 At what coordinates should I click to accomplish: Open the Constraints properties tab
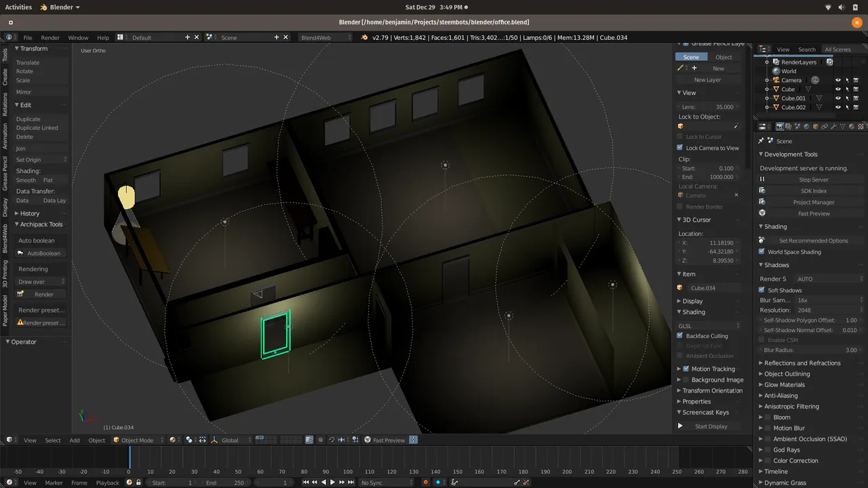[x=825, y=126]
